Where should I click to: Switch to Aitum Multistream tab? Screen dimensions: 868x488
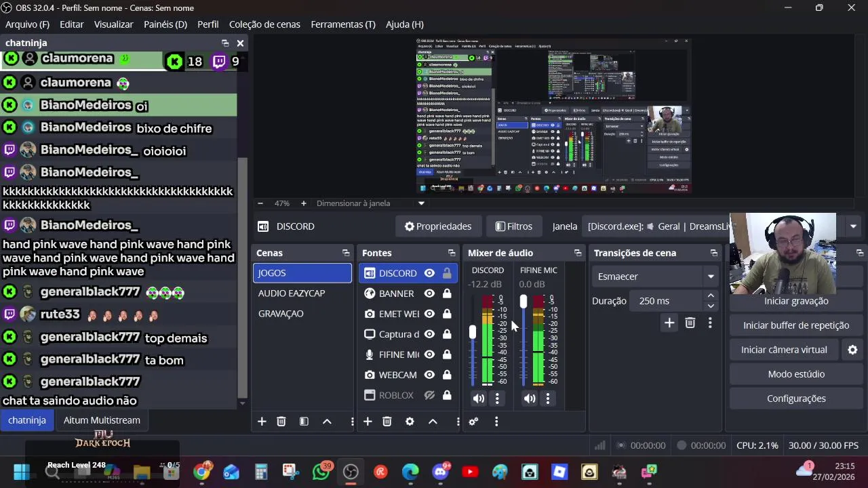102,420
